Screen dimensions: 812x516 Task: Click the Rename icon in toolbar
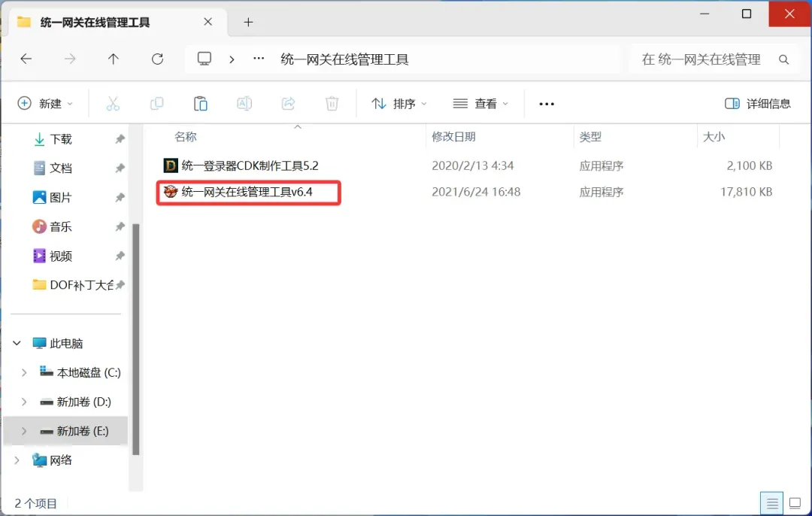244,104
